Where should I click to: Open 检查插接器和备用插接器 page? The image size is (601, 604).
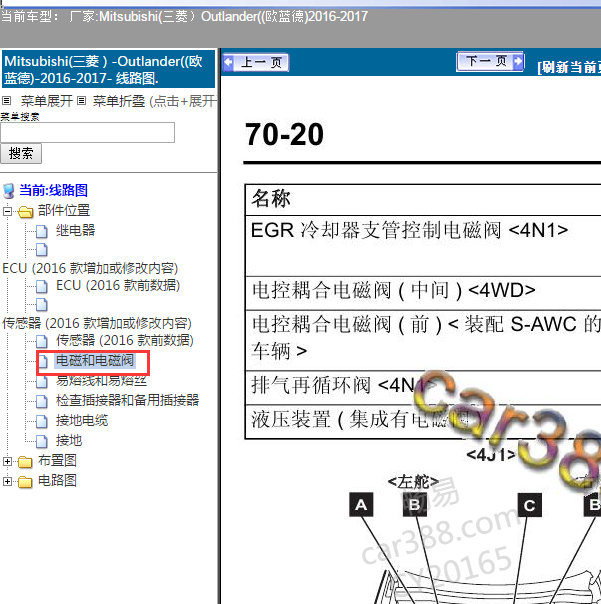(128, 400)
